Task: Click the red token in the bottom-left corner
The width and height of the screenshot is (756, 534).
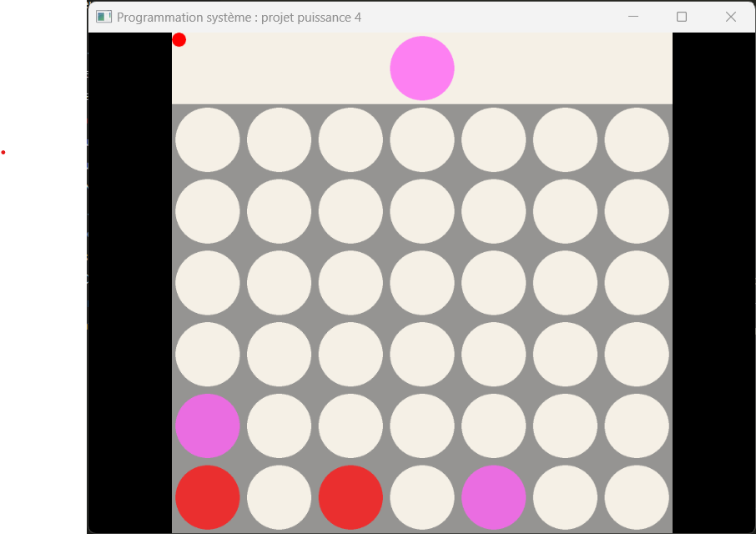Action: point(207,497)
